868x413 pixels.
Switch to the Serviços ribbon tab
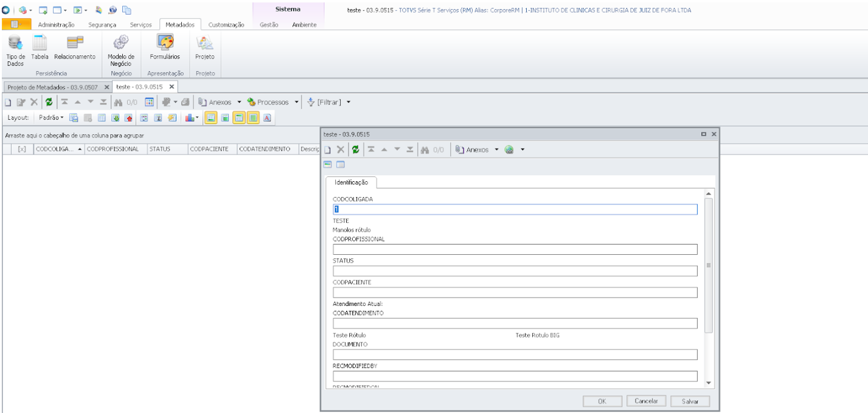(x=141, y=24)
